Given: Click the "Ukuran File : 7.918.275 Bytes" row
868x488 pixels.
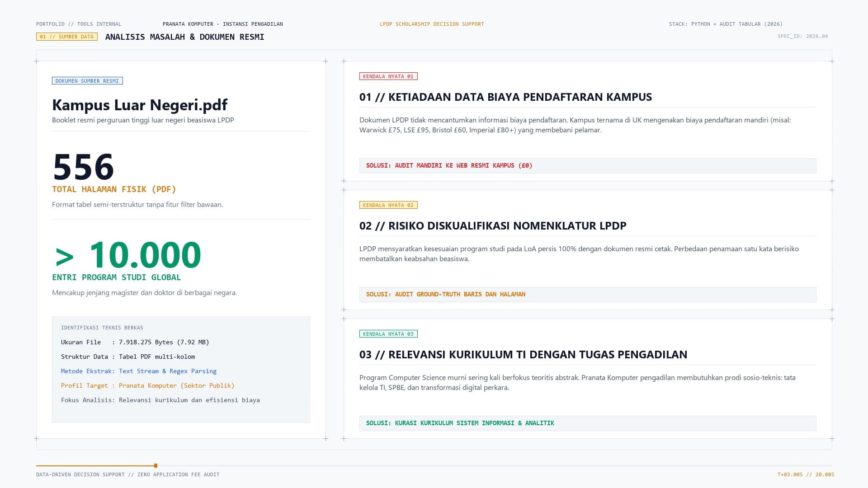Looking at the screenshot, I should [135, 343].
